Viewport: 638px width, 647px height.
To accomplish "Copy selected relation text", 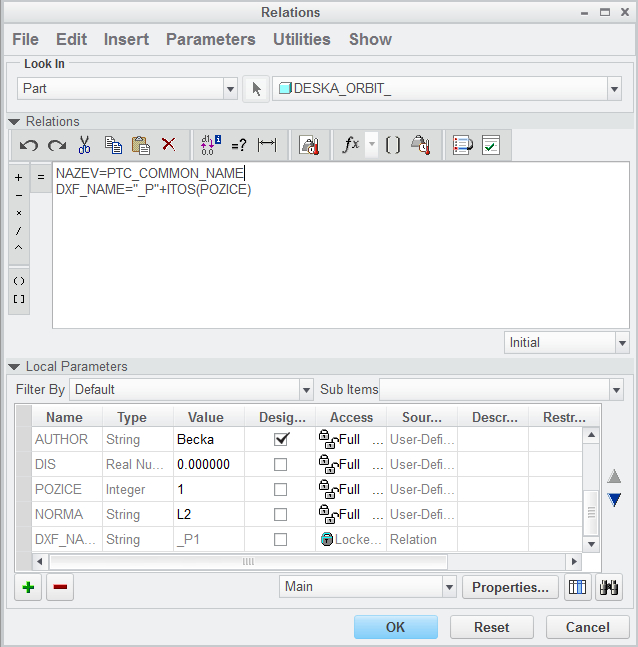I will point(113,145).
